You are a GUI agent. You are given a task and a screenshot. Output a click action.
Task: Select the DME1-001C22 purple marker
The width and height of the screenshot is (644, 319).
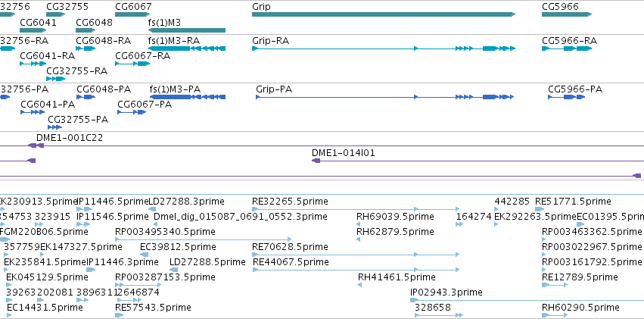coord(36,145)
